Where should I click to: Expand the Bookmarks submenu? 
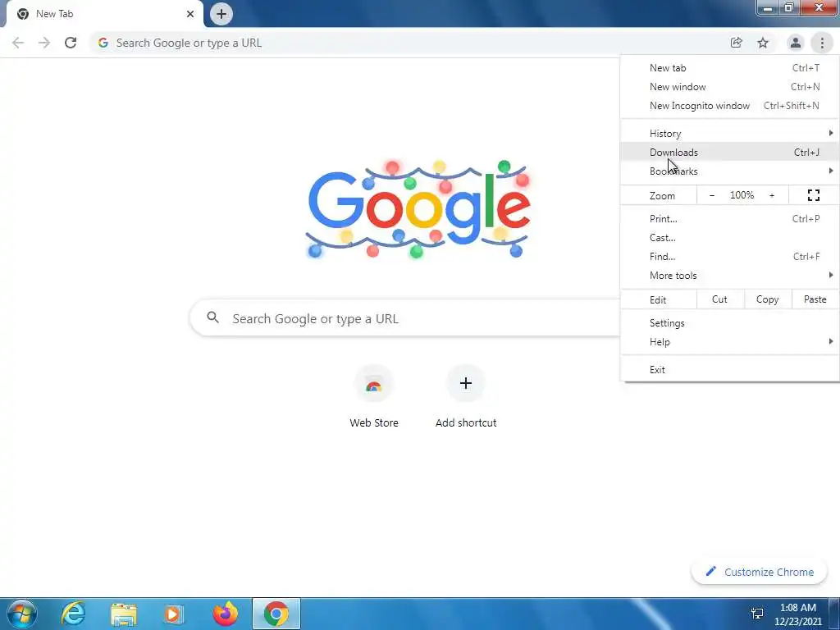click(x=729, y=171)
